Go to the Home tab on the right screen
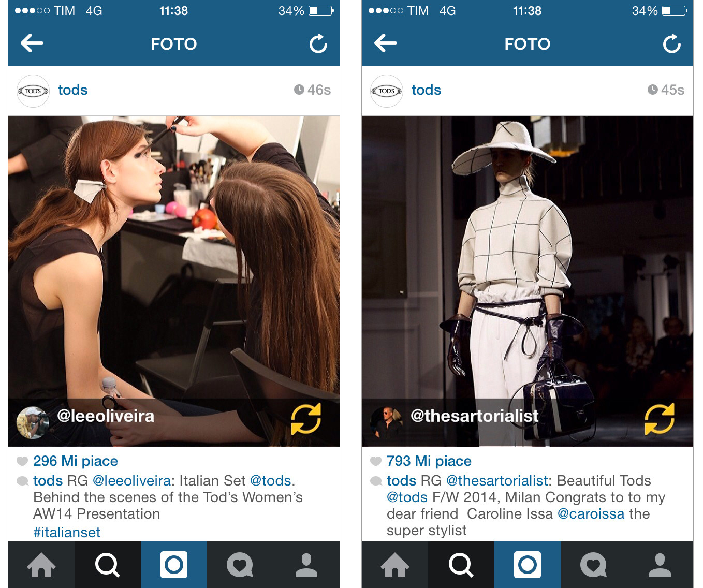The width and height of the screenshot is (703, 588). point(395,565)
